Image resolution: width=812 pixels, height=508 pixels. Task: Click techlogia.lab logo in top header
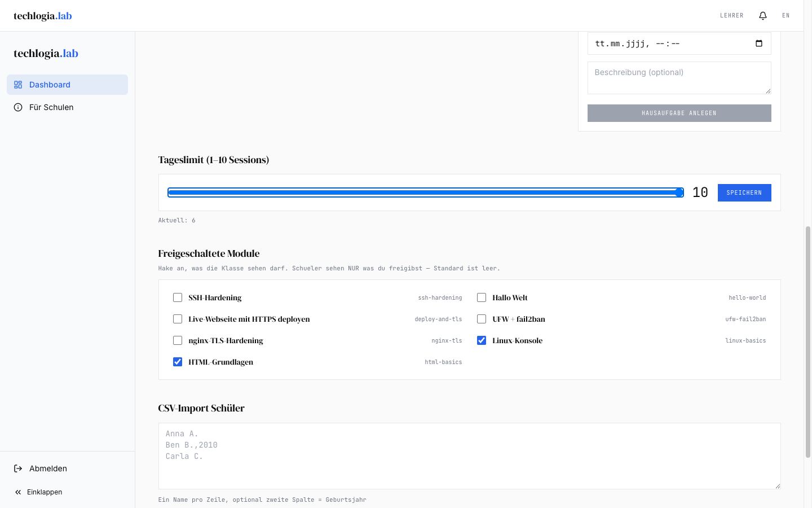[43, 16]
